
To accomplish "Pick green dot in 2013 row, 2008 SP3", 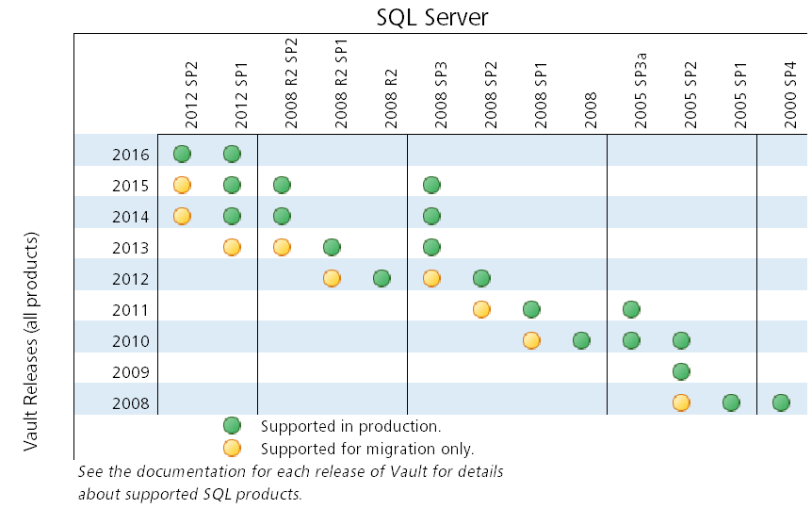I will pyautogui.click(x=431, y=247).
